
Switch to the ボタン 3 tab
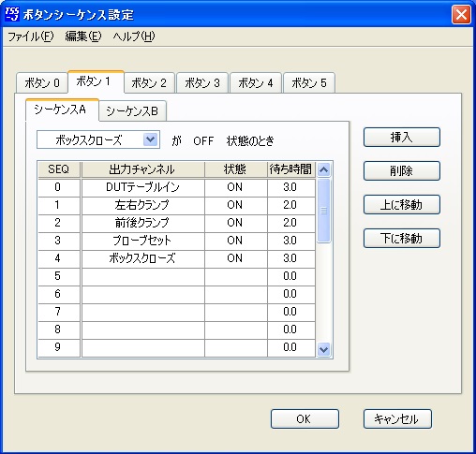pos(202,82)
